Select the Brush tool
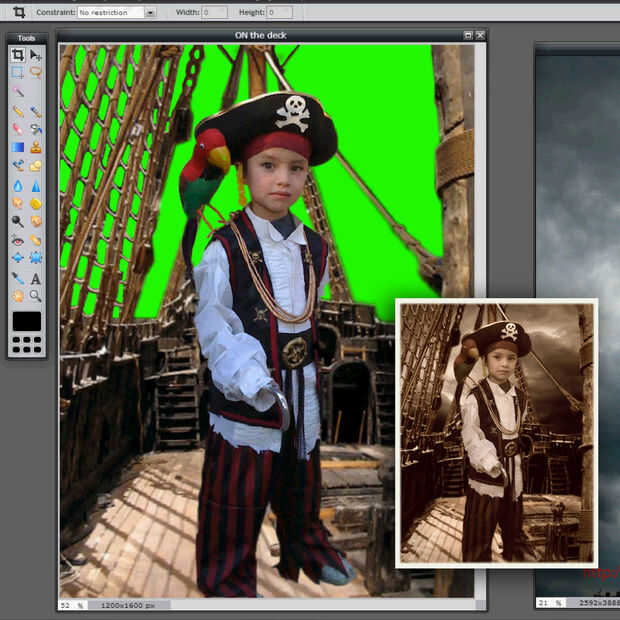 pyautogui.click(x=36, y=112)
